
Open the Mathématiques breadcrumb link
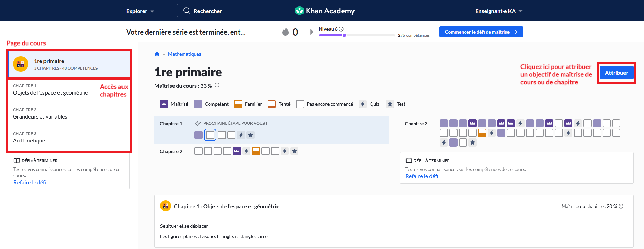tap(184, 54)
